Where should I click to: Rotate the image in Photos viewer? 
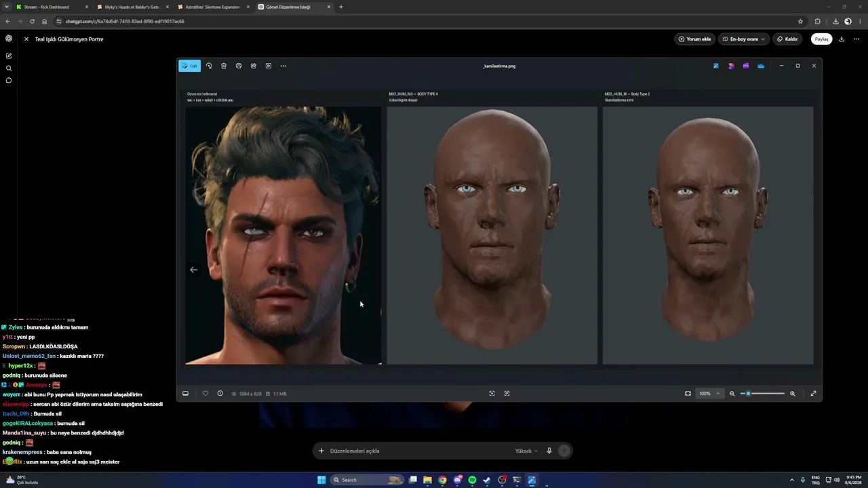(x=209, y=66)
